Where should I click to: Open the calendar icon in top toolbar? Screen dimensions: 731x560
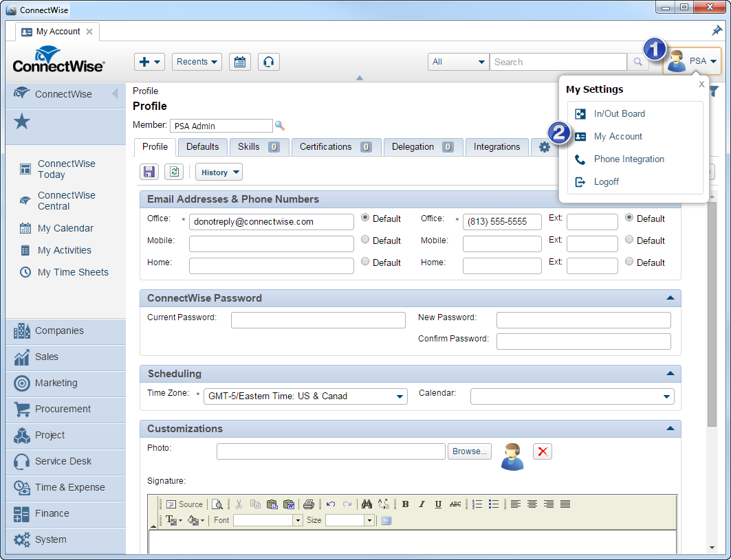coord(239,62)
